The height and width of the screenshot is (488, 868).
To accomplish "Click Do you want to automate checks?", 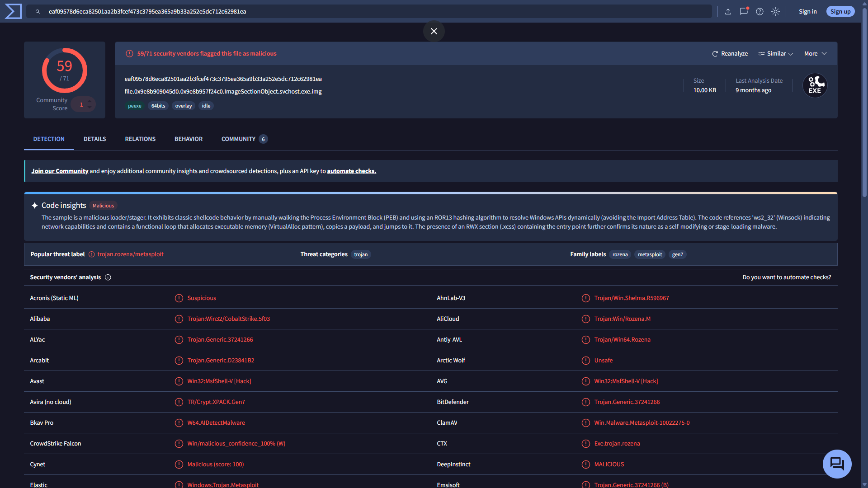I will coord(787,277).
